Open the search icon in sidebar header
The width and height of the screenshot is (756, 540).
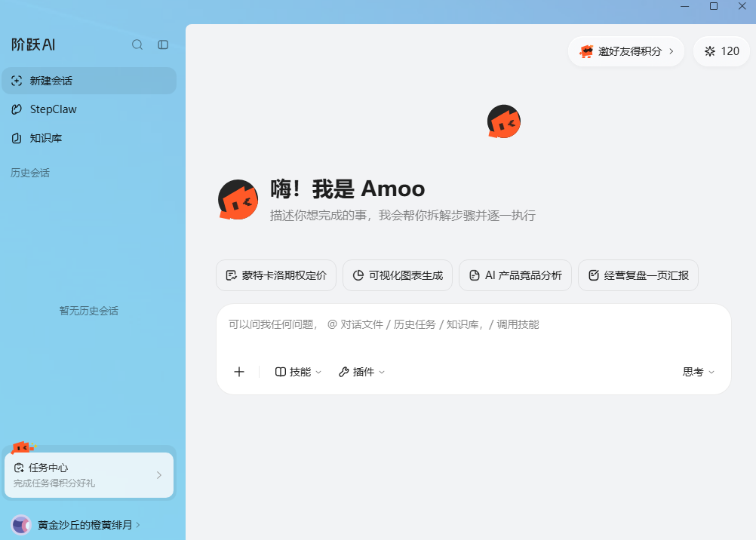[137, 44]
